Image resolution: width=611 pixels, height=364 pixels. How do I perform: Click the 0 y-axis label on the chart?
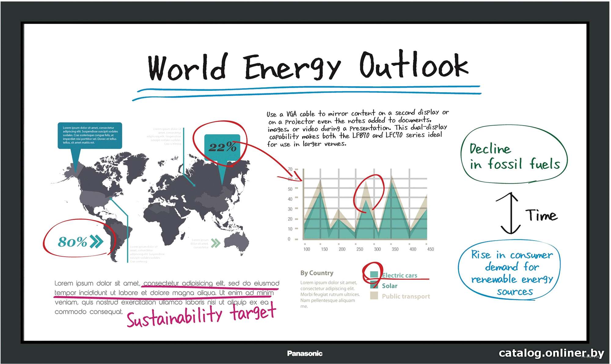(x=289, y=239)
